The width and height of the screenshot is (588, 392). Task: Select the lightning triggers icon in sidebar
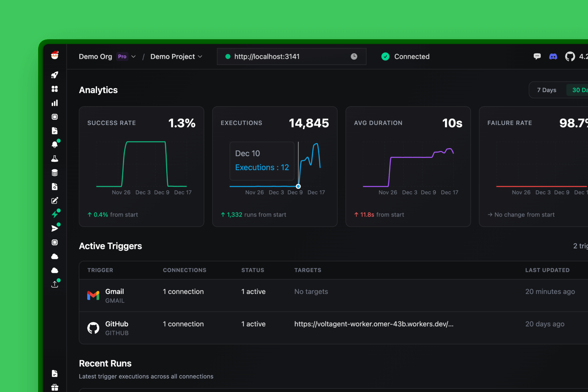[x=55, y=214]
